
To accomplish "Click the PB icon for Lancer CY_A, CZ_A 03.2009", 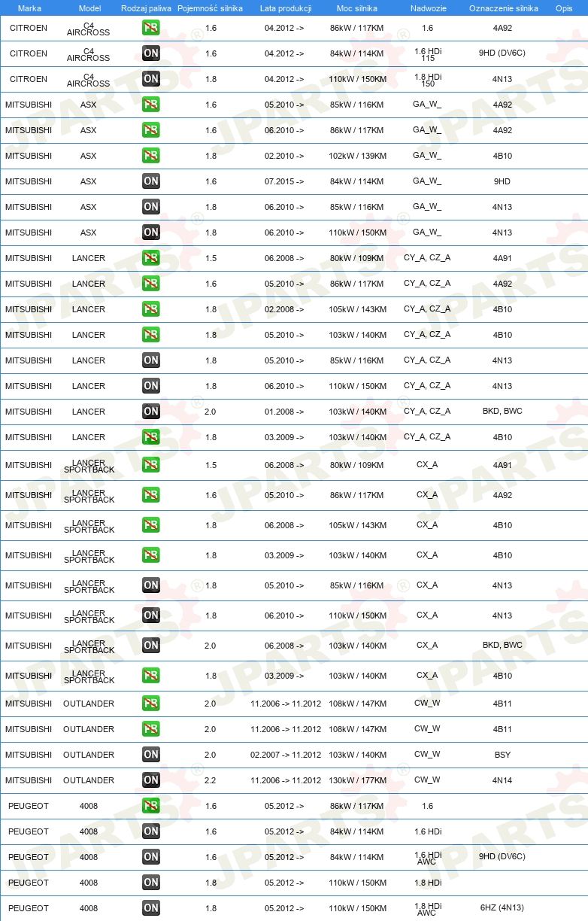I will pyautogui.click(x=151, y=437).
